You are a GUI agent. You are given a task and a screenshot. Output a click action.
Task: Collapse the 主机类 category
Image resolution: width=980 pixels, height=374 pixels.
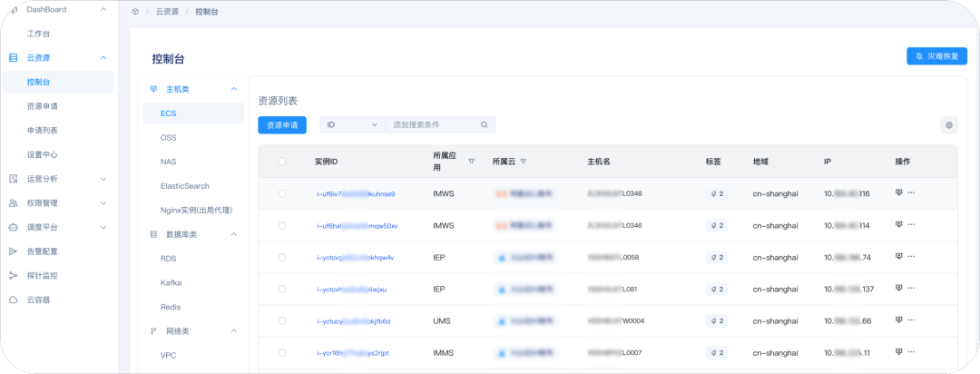[x=233, y=89]
